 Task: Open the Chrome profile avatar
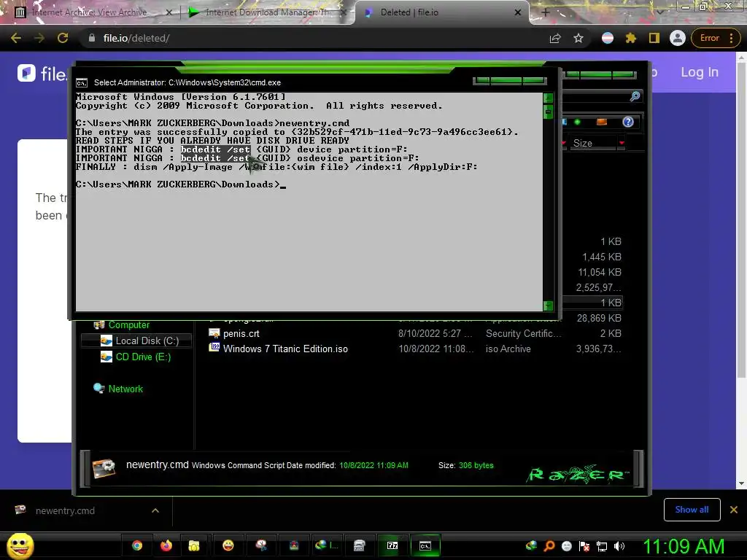point(678,38)
